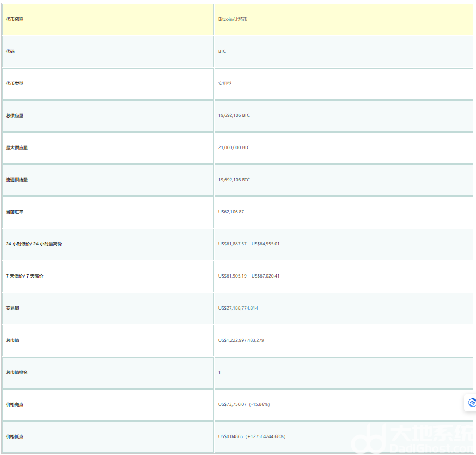Viewport: 476px width, 455px height.
Task: Click the 总市值排名 row label
Action: 17,372
